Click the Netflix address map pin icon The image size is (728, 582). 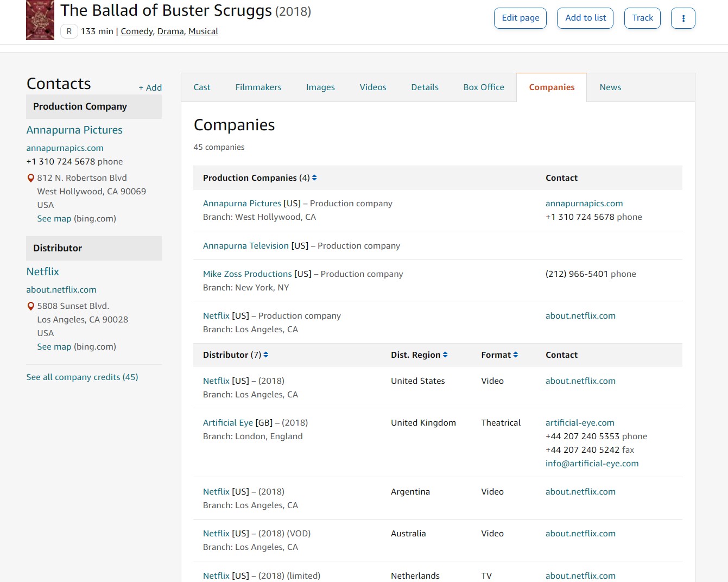tap(31, 306)
